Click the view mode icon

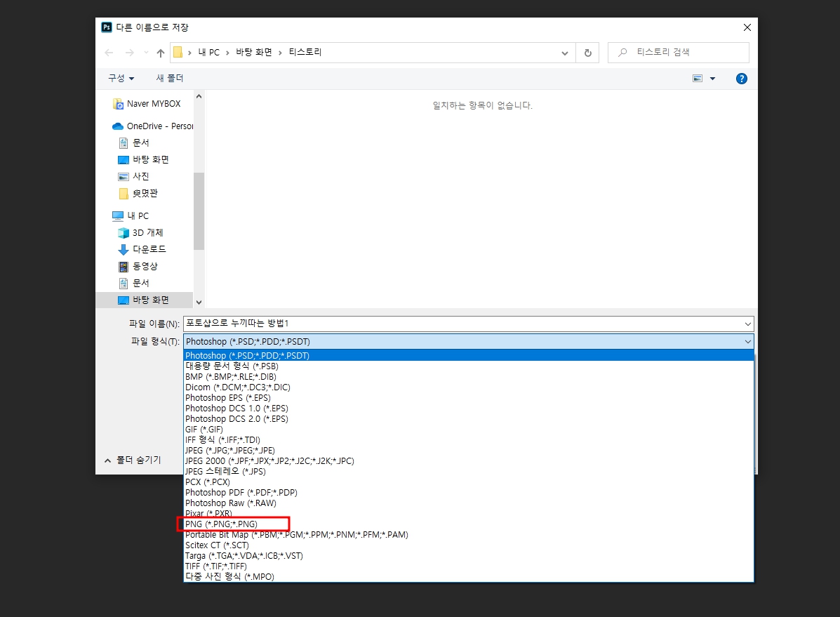[x=698, y=78]
